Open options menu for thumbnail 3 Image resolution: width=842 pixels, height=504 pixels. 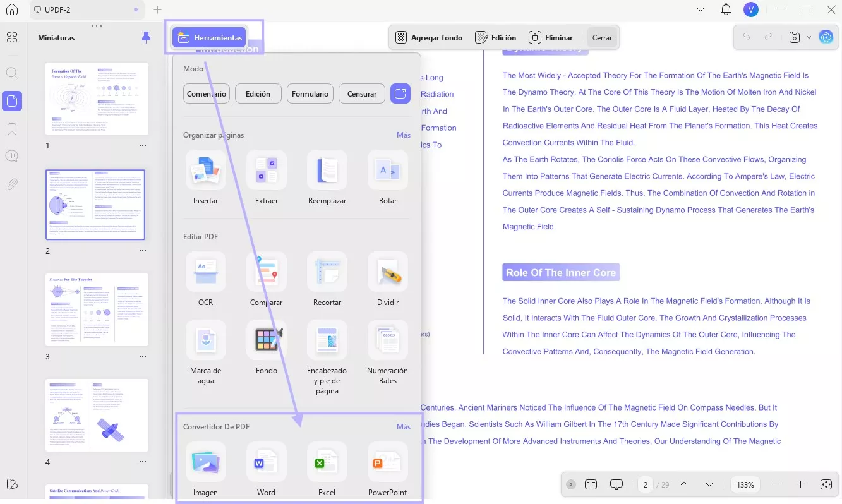click(143, 356)
